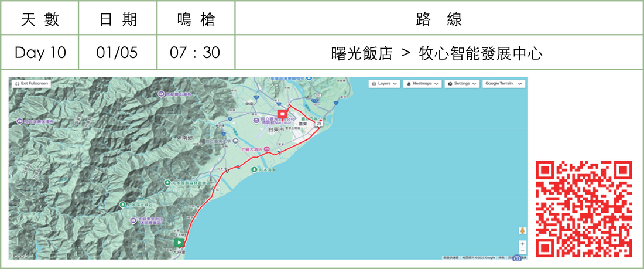Open the Google Terrain map style dropdown
This screenshot has height=269, width=644.
503,83
